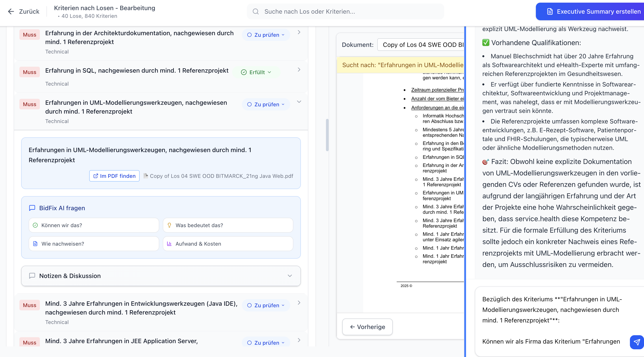Open 'Zu prüfen' status for UML-Modellierungswerkzeugen criterion
This screenshot has height=357, width=644.
[266, 104]
